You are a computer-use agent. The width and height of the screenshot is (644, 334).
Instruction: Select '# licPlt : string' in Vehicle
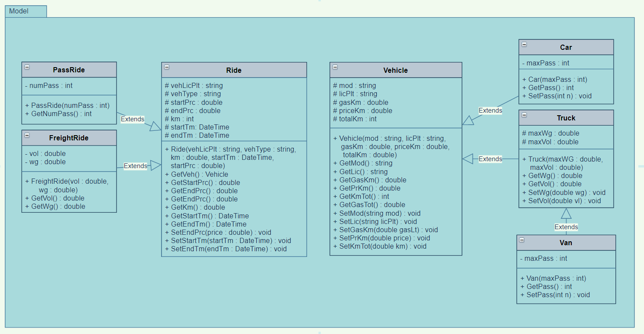tap(355, 94)
